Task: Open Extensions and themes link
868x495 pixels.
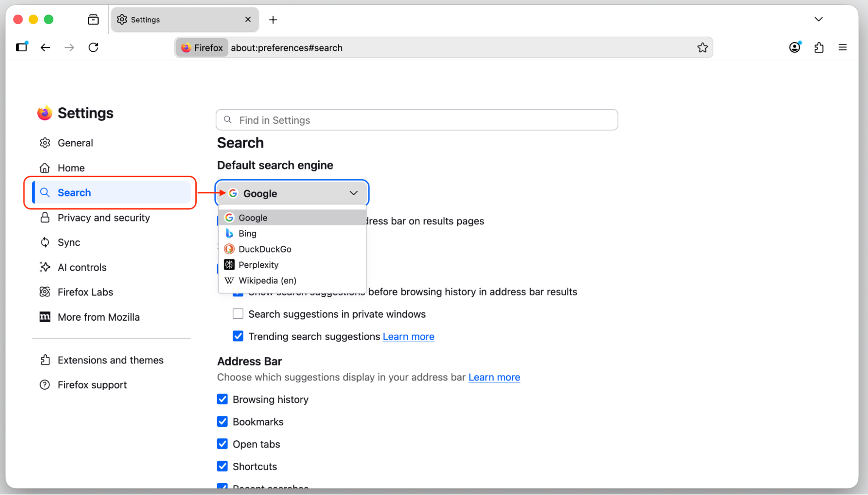Action: pos(111,360)
